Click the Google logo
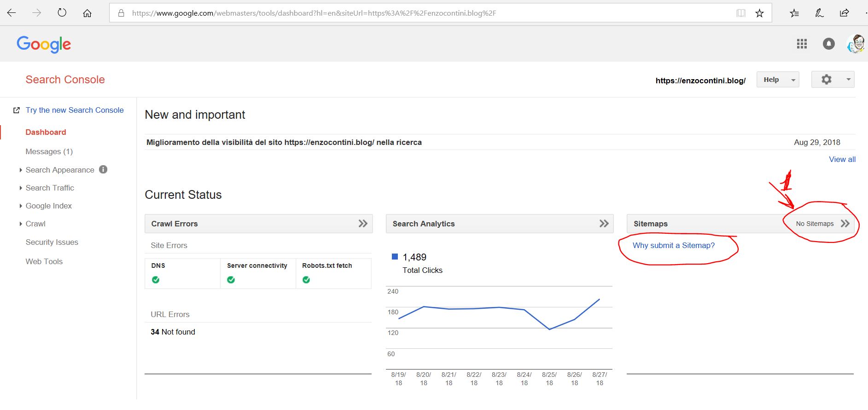 44,44
